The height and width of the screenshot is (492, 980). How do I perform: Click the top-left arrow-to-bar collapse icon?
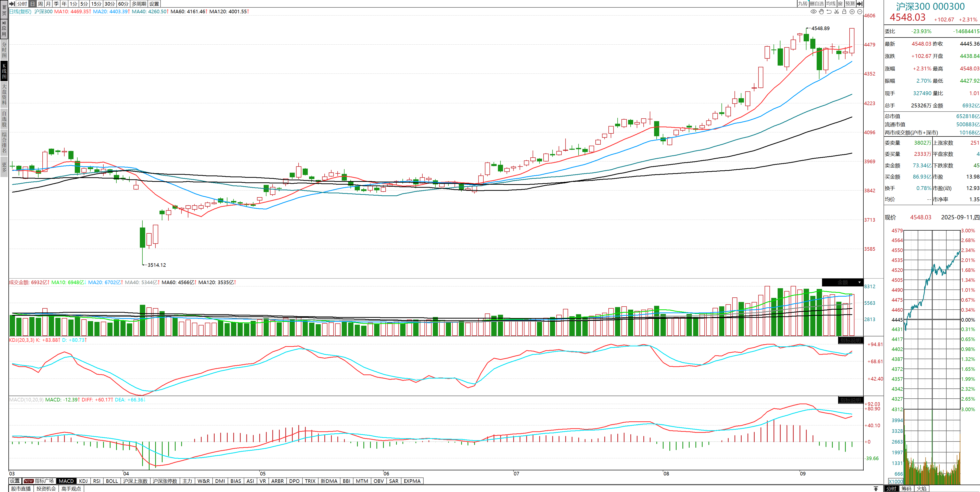pyautogui.click(x=12, y=3)
